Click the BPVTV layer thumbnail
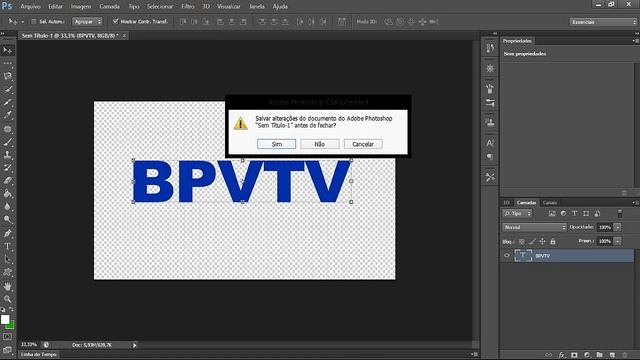Image resolution: width=640 pixels, height=360 pixels. coord(523,256)
